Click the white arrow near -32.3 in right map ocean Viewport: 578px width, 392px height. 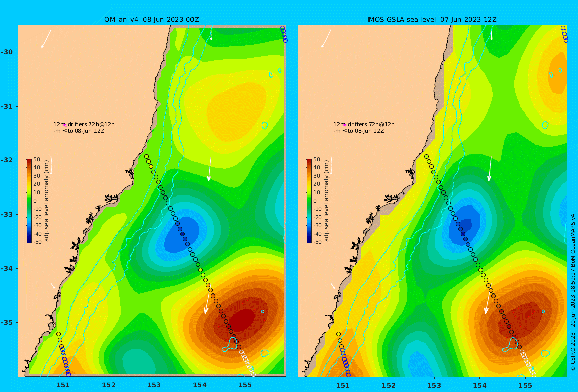point(490,169)
